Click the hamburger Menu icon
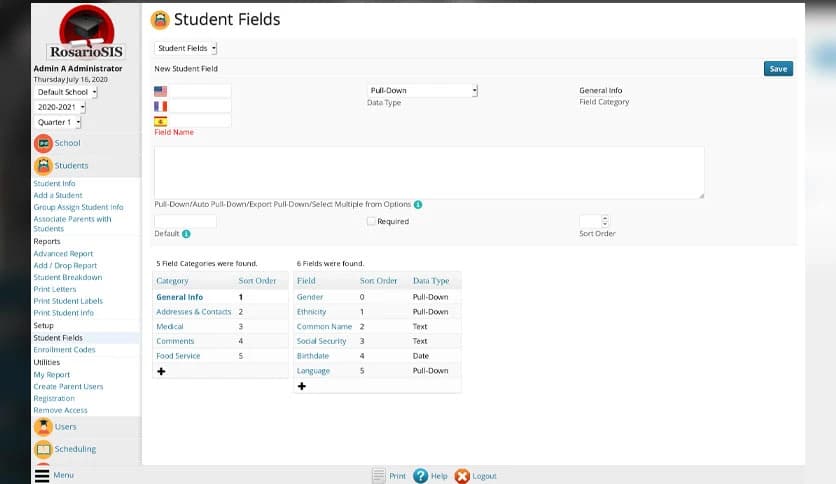The height and width of the screenshot is (484, 836). [41, 476]
